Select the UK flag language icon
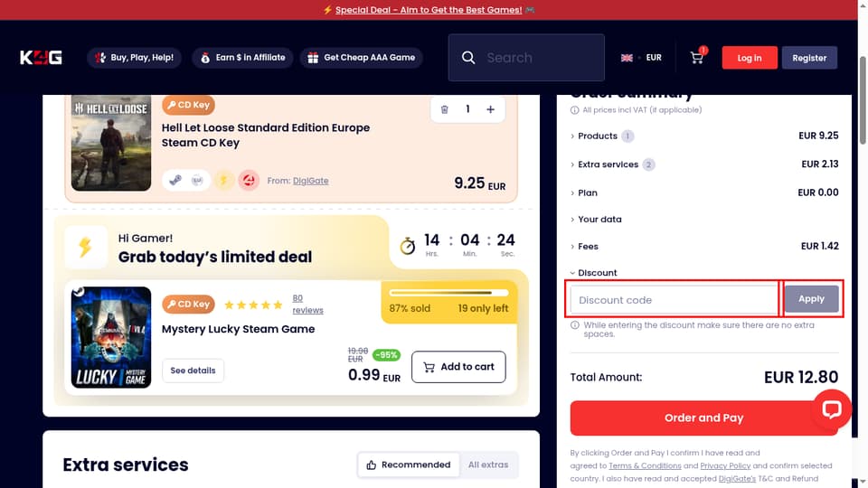Viewport: 868px width, 488px height. click(627, 58)
